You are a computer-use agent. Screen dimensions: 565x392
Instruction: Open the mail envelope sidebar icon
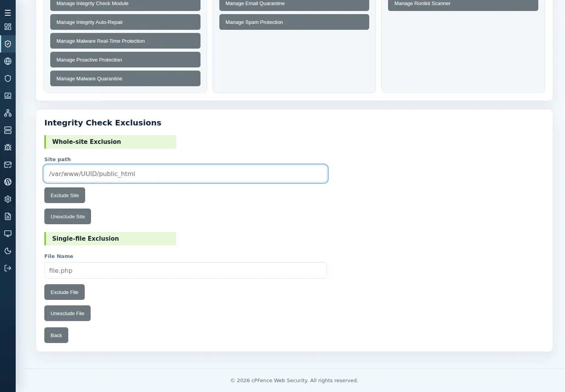pyautogui.click(x=8, y=165)
